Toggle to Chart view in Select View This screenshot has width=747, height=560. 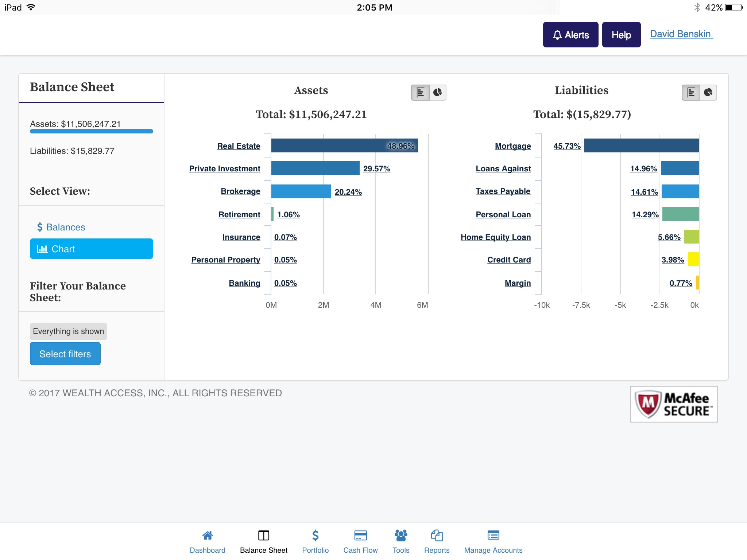(91, 248)
